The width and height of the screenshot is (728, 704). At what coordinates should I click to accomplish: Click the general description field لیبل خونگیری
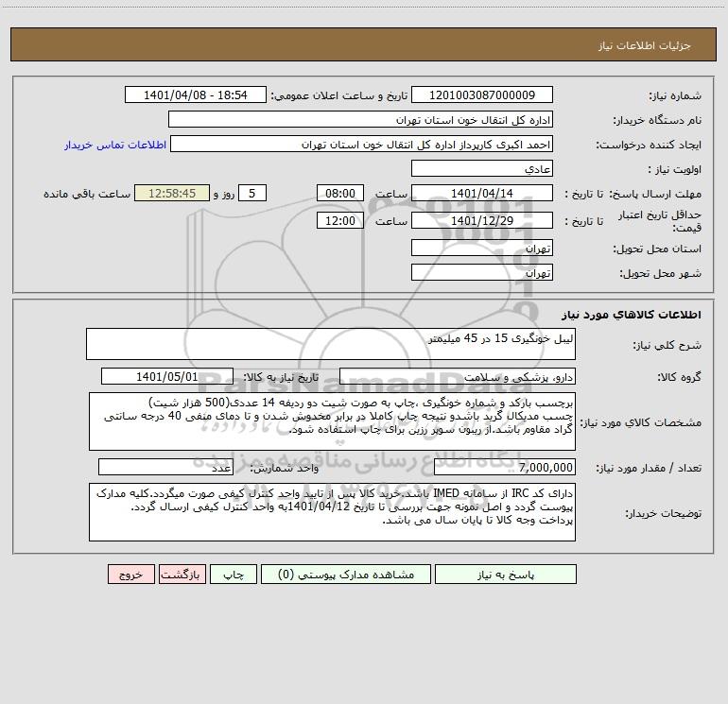[331, 344]
